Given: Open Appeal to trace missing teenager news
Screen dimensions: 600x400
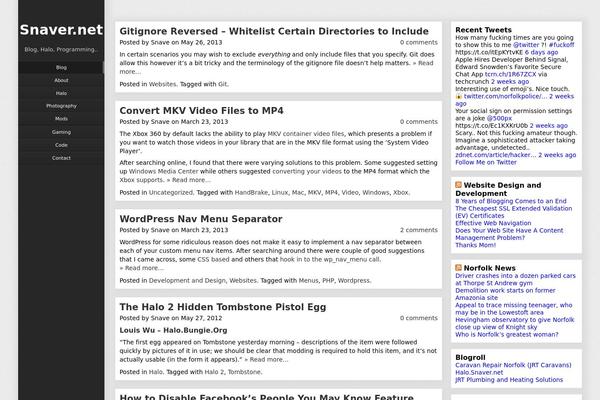Looking at the screenshot, I should point(514,309).
